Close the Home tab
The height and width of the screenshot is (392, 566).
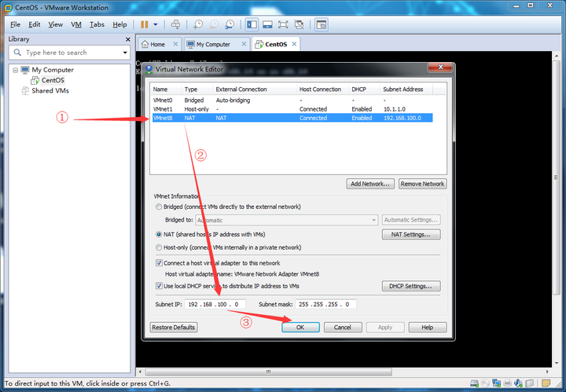point(175,44)
